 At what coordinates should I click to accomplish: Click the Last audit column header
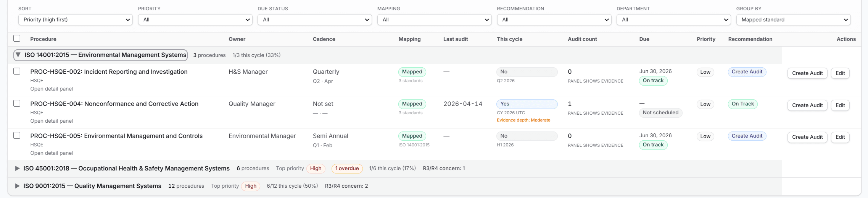(456, 39)
